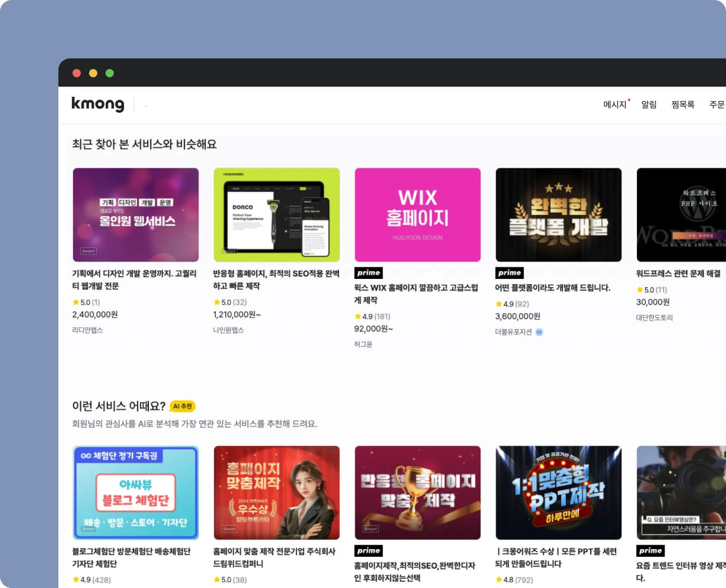Click the star rating 5.0 (38)
726x588 pixels.
[x=230, y=580]
